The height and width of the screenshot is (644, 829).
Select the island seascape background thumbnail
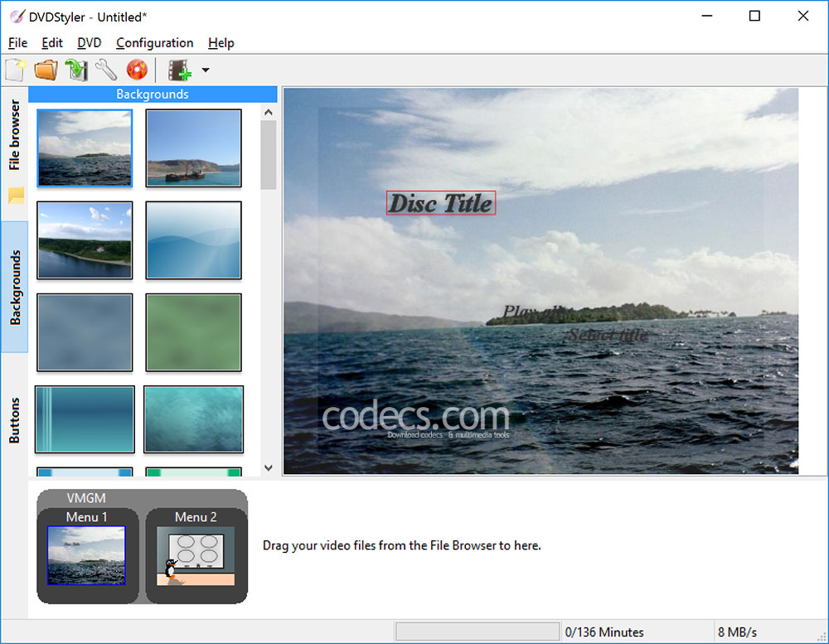coord(85,148)
